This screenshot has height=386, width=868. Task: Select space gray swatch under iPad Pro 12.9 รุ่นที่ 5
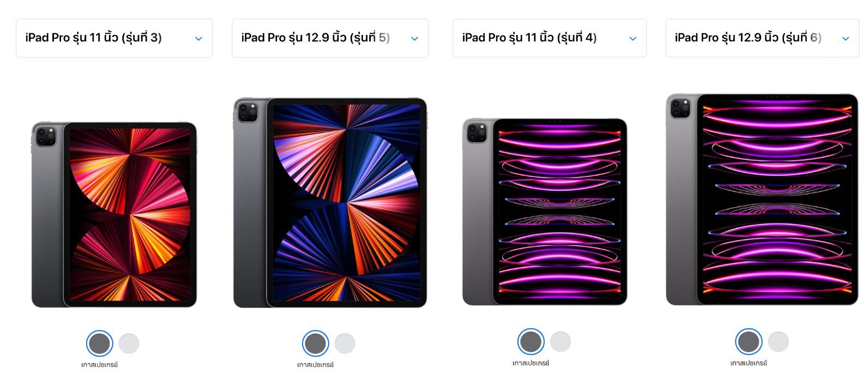(315, 343)
